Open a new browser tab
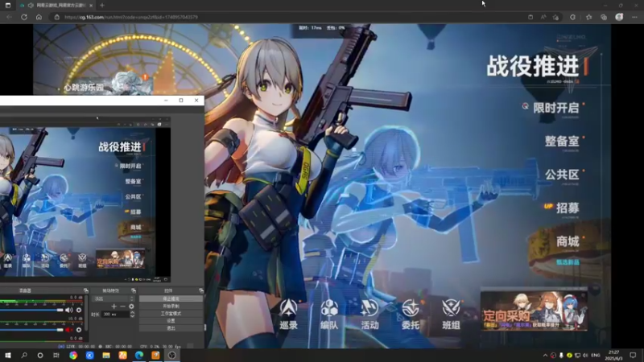 (x=102, y=6)
